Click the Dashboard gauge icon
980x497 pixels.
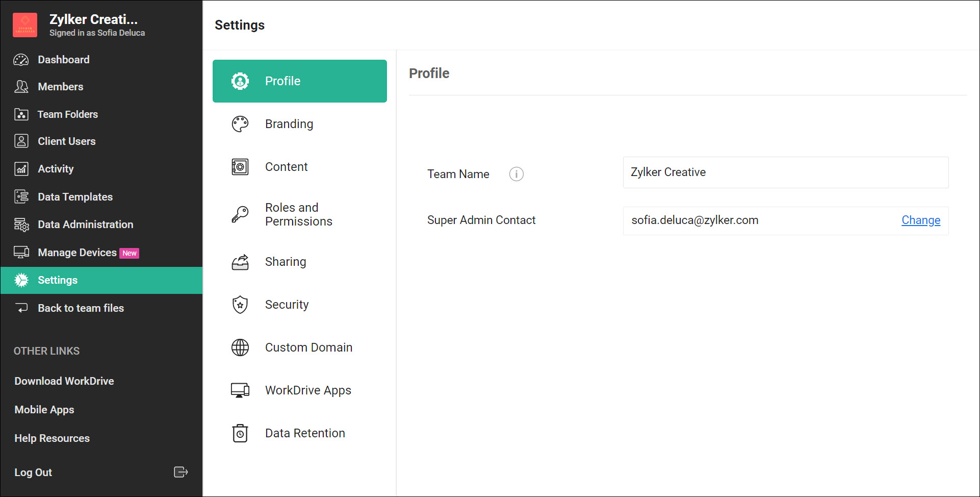[x=21, y=60]
